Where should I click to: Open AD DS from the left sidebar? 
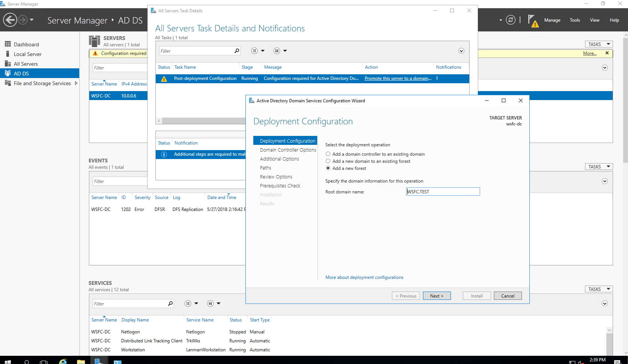pos(21,73)
